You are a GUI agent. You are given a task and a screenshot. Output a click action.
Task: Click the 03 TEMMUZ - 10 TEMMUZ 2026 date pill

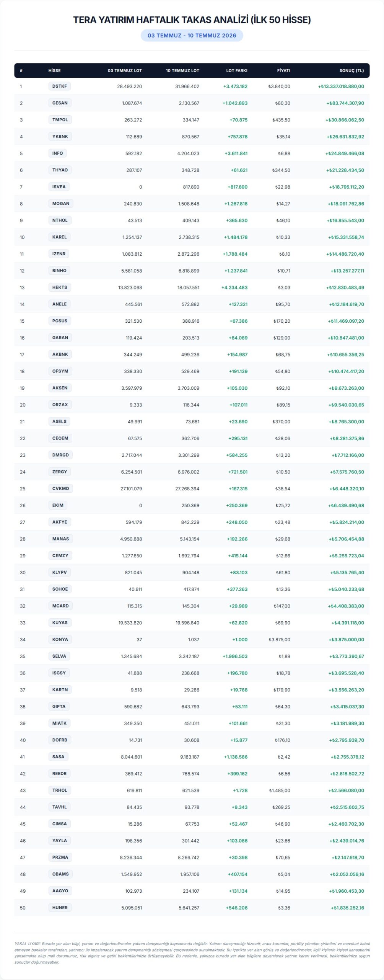click(192, 36)
